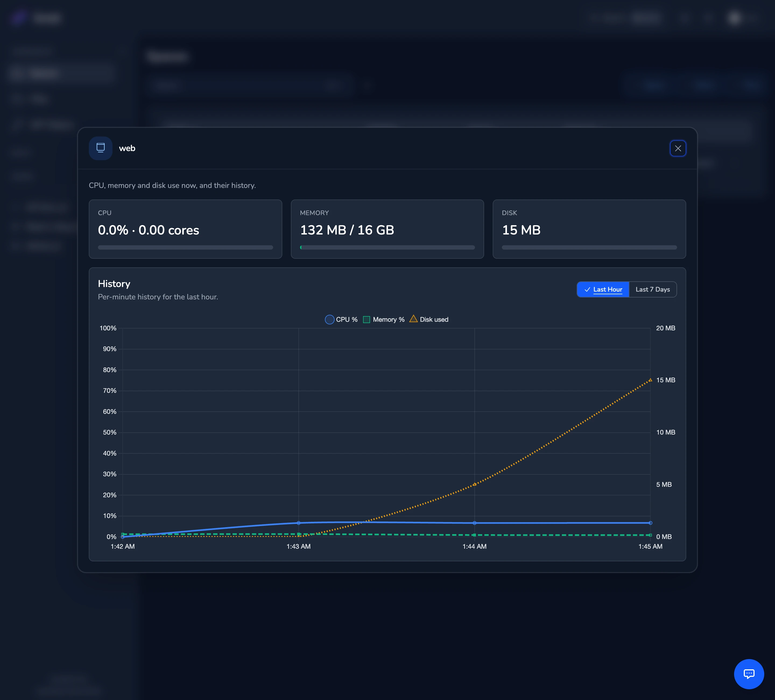Click the Memory data point at 1:44 AM

pos(474,535)
